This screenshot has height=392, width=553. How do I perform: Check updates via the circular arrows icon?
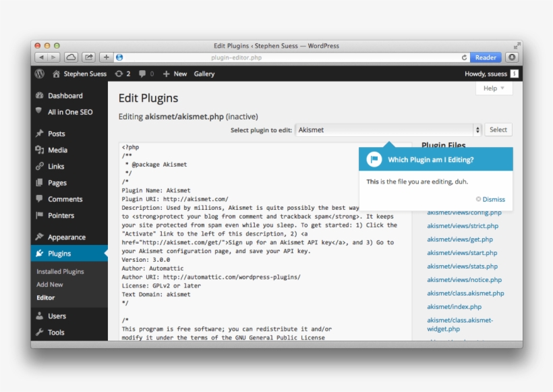[x=119, y=74]
